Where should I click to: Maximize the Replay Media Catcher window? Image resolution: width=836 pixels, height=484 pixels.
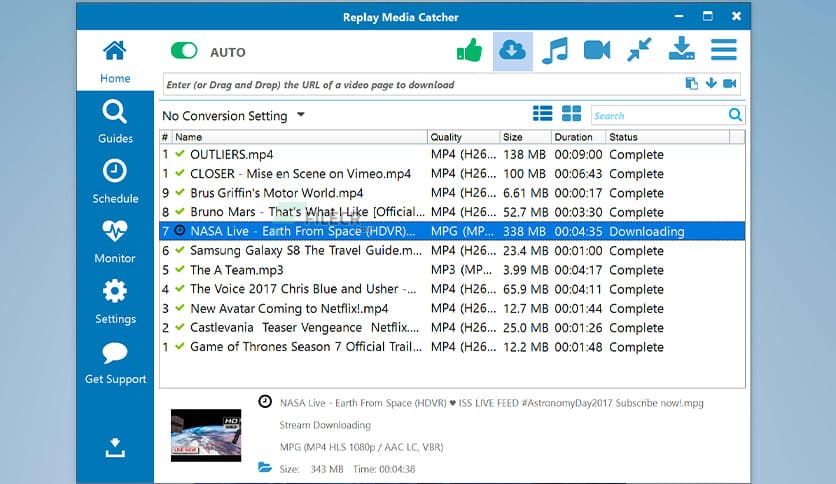pyautogui.click(x=708, y=16)
